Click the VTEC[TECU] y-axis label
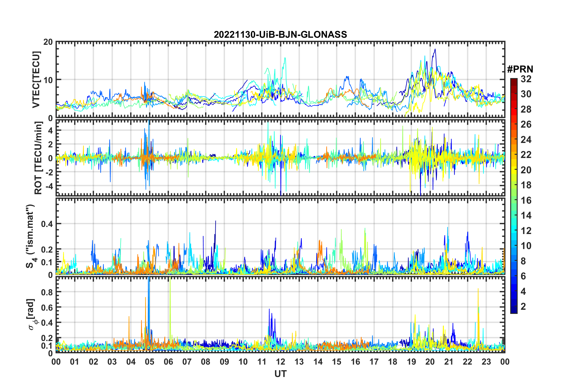This screenshot has width=561, height=392. (x=36, y=80)
